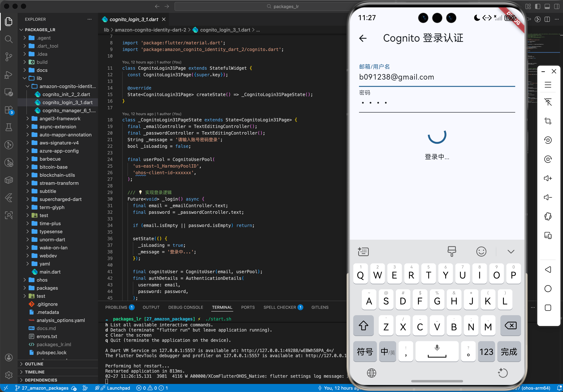This screenshot has width=563, height=392.
Task: Open the Explorer view in activity bar
Action: click(9, 22)
